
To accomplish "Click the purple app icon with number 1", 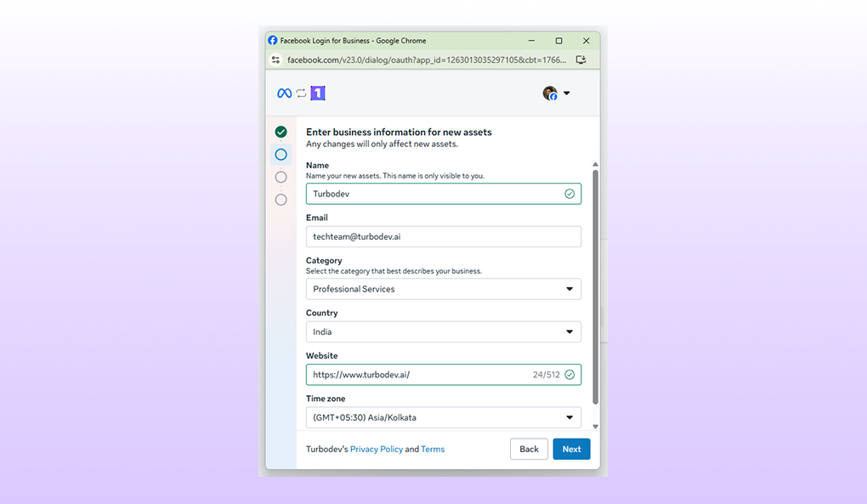I will pos(318,93).
